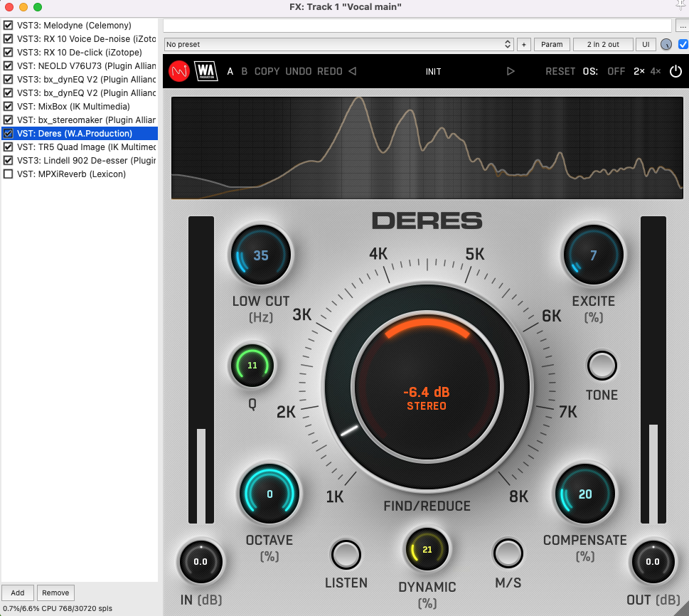Click the LOW CUT knob

point(261,255)
